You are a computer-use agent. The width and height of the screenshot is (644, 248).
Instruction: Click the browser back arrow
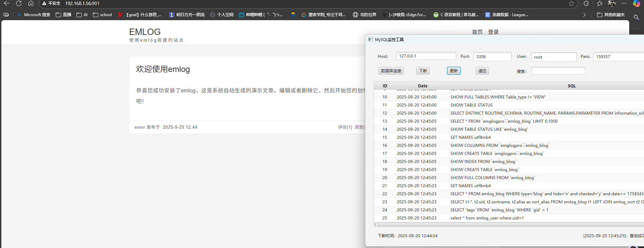[x=6, y=3]
